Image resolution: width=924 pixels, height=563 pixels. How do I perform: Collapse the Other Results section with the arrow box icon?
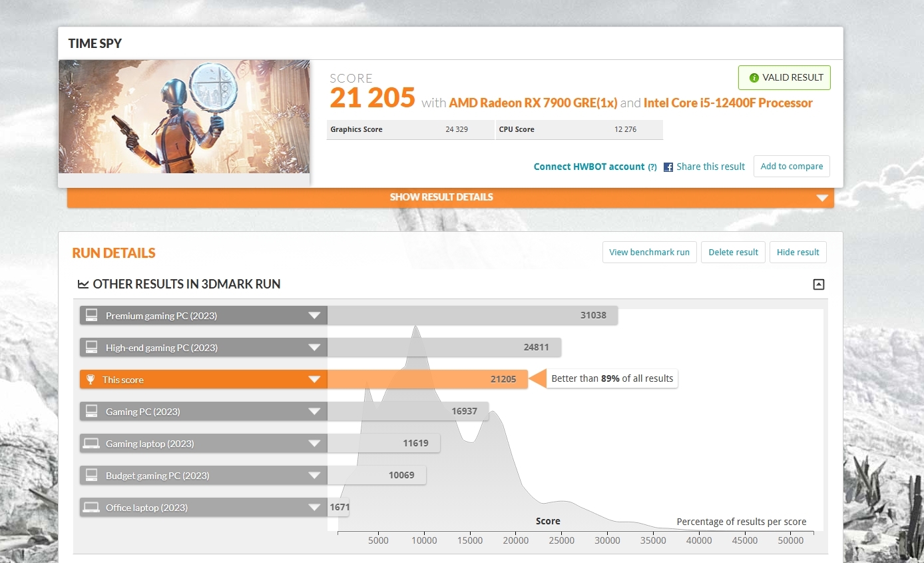(819, 284)
